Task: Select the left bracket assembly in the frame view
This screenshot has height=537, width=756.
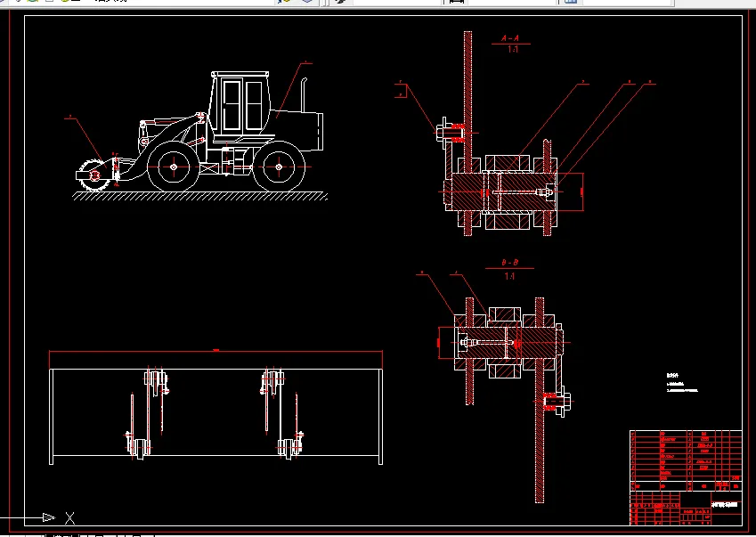Action: 147,413
